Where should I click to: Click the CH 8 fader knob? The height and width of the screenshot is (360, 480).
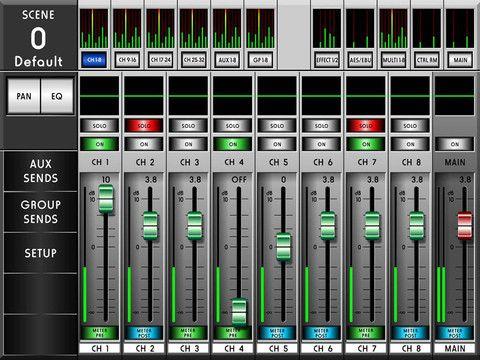tap(417, 225)
